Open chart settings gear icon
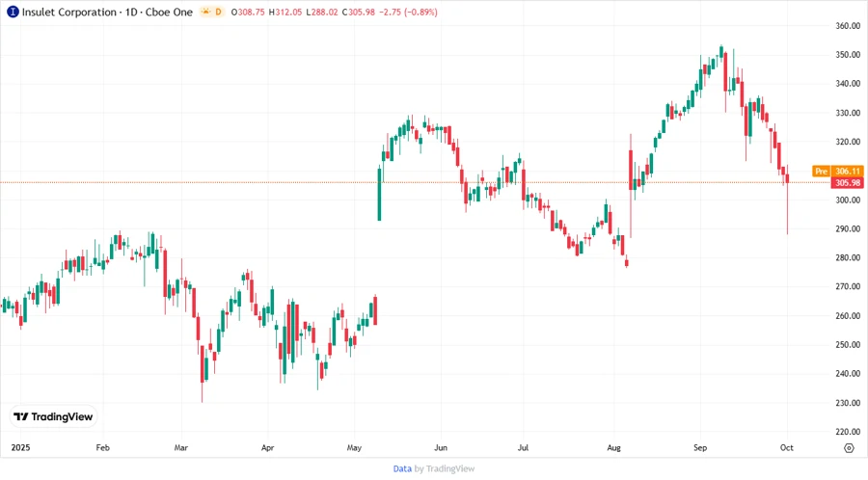 [848, 448]
